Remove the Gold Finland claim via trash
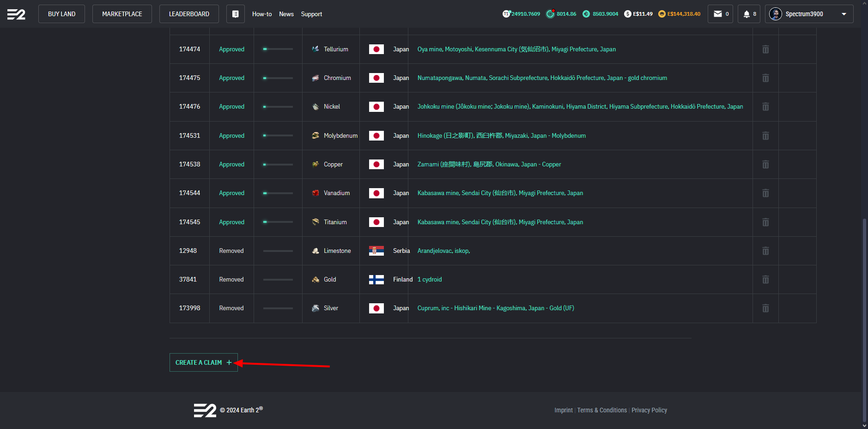This screenshot has width=868, height=429. point(765,279)
